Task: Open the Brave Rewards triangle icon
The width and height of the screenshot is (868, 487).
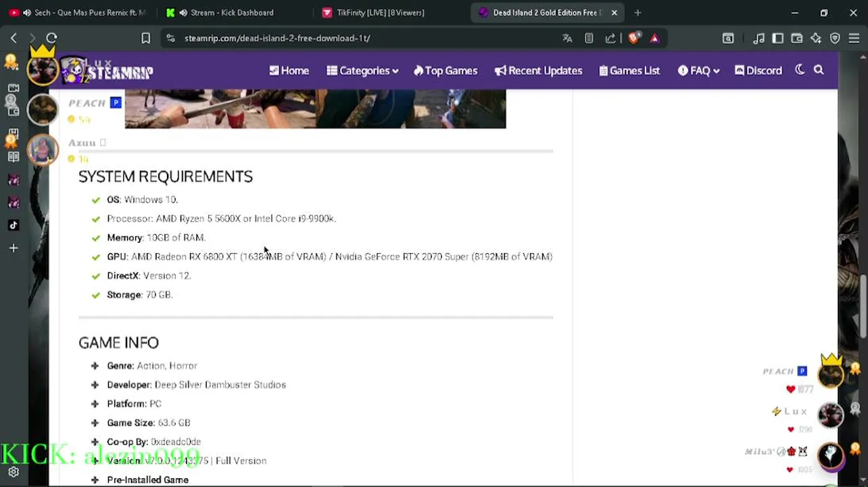Action: tap(654, 39)
